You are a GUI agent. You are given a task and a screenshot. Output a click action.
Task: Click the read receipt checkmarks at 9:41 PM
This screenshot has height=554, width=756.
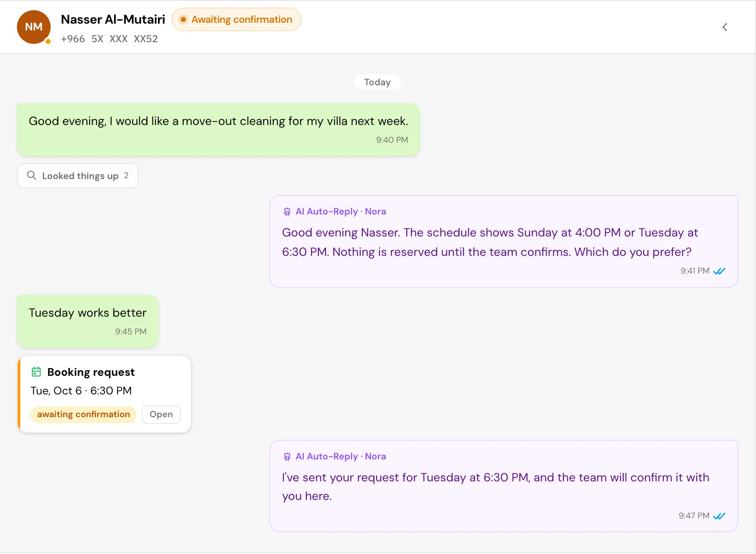pos(719,271)
